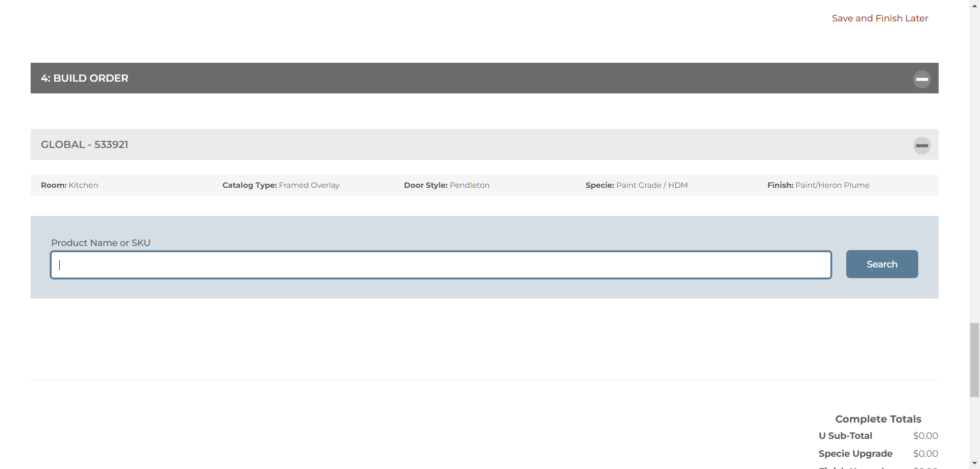The image size is (980, 469).
Task: Click the Save and Finish Later link
Action: coord(879,18)
